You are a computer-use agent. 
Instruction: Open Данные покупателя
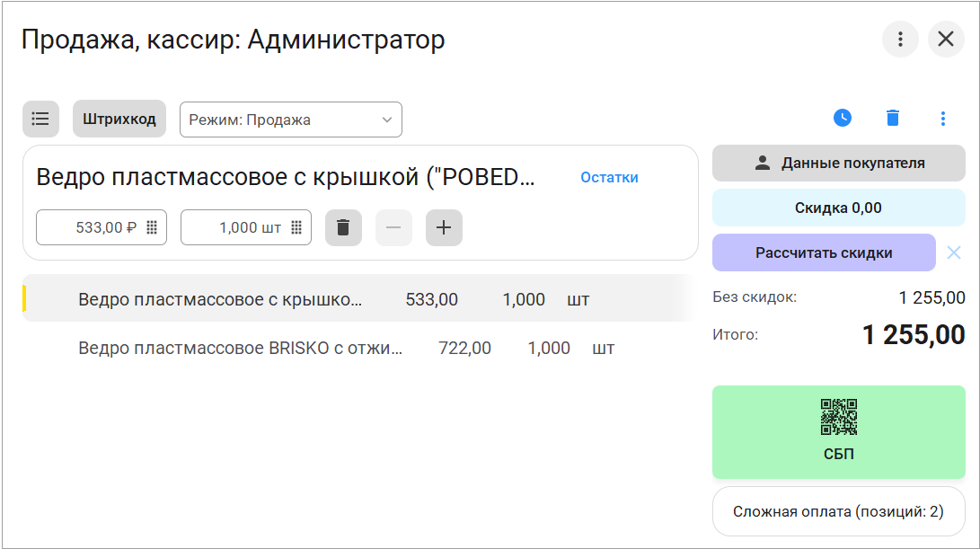click(x=839, y=164)
